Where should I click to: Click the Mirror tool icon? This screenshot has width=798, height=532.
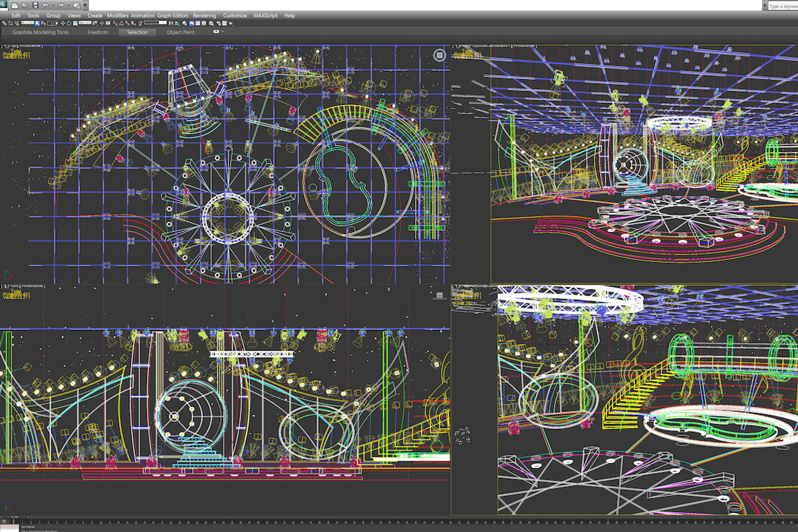pos(171,23)
